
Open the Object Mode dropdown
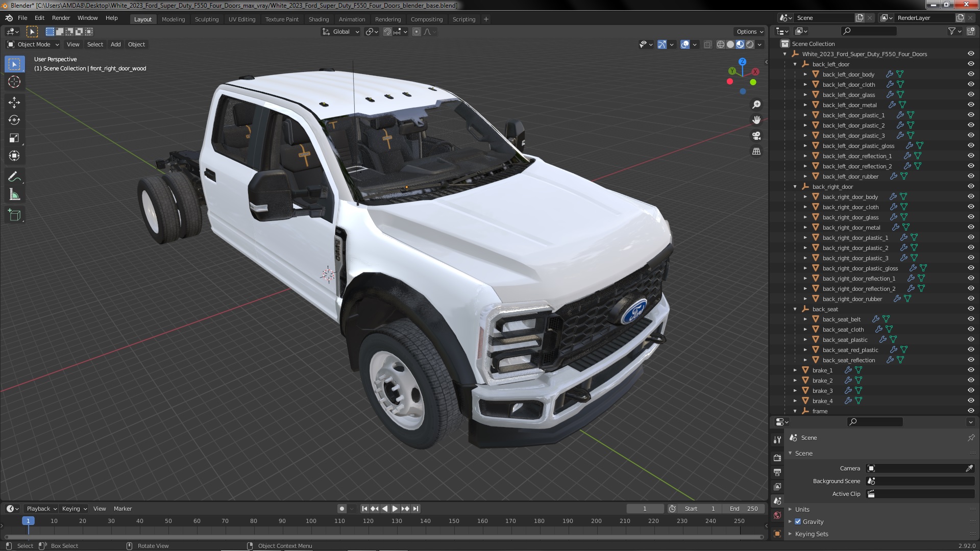click(33, 44)
